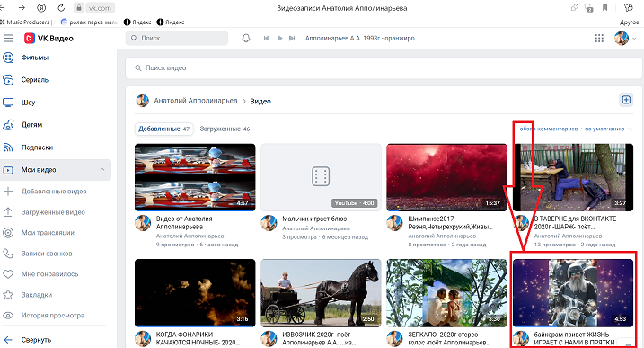This screenshot has width=644, height=348.
Task: Open the 'по умолчанию' sort dropdown
Action: 608,129
